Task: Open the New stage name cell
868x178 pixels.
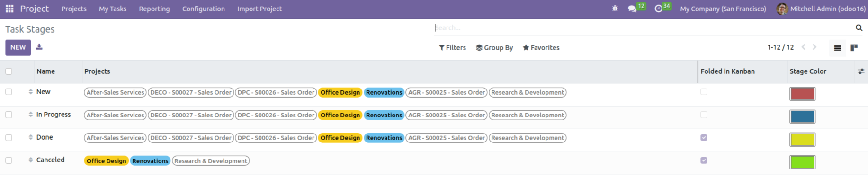Action: pyautogui.click(x=43, y=92)
